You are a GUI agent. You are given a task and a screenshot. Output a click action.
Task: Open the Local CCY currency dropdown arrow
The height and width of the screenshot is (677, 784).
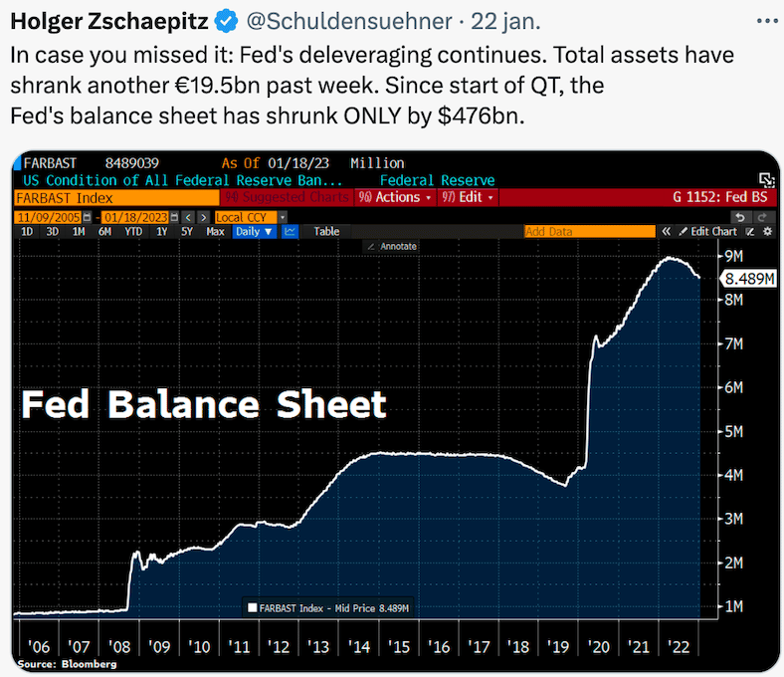(283, 217)
